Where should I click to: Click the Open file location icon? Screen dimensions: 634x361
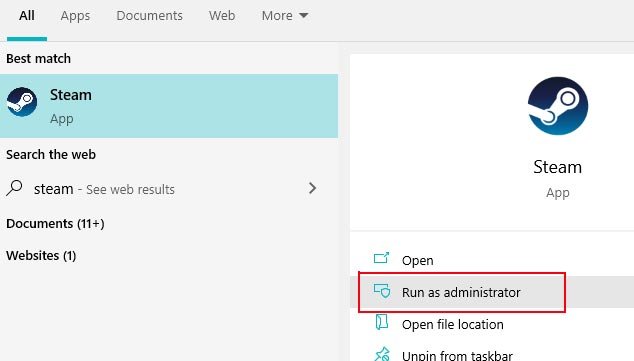coord(381,322)
